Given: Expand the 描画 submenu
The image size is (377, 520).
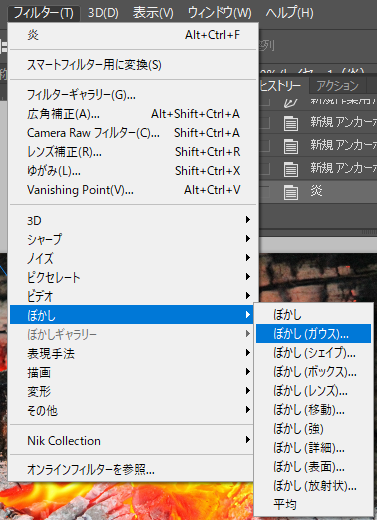Looking at the screenshot, I should pos(133,372).
